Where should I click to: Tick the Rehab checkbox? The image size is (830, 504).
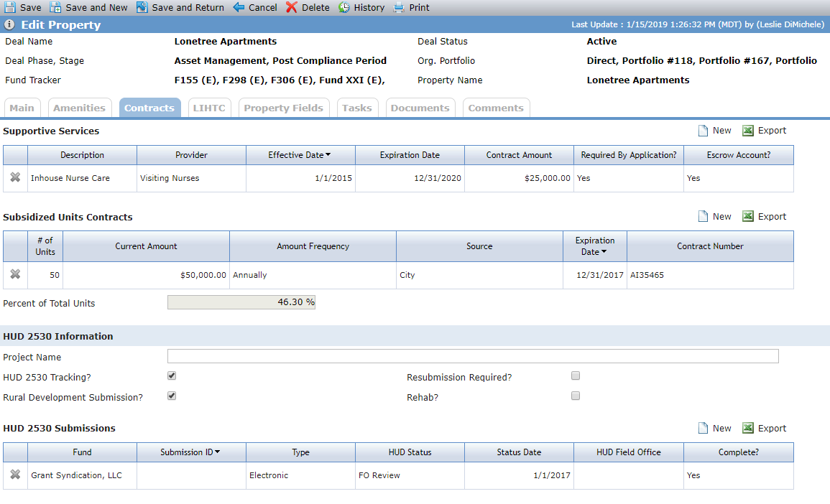576,396
